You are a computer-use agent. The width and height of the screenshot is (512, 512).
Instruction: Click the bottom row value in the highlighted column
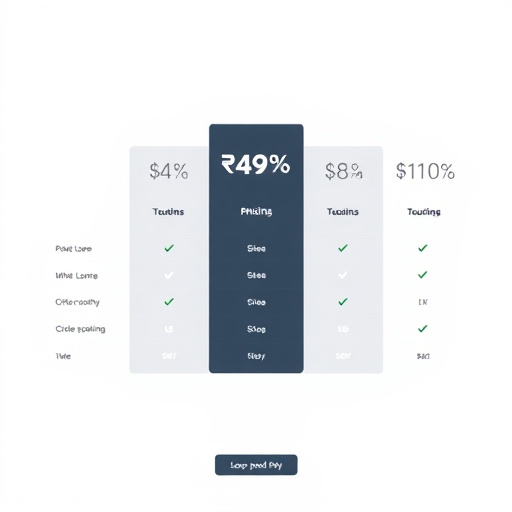pyautogui.click(x=256, y=356)
